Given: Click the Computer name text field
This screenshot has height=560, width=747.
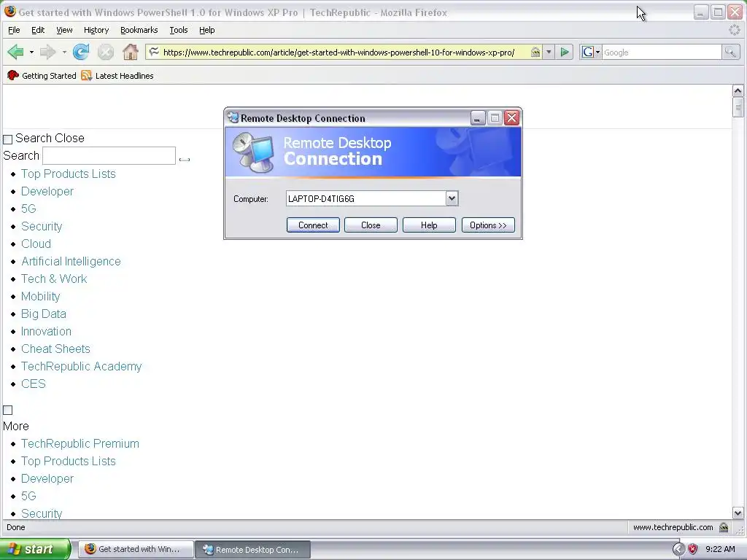Looking at the screenshot, I should pos(366,198).
